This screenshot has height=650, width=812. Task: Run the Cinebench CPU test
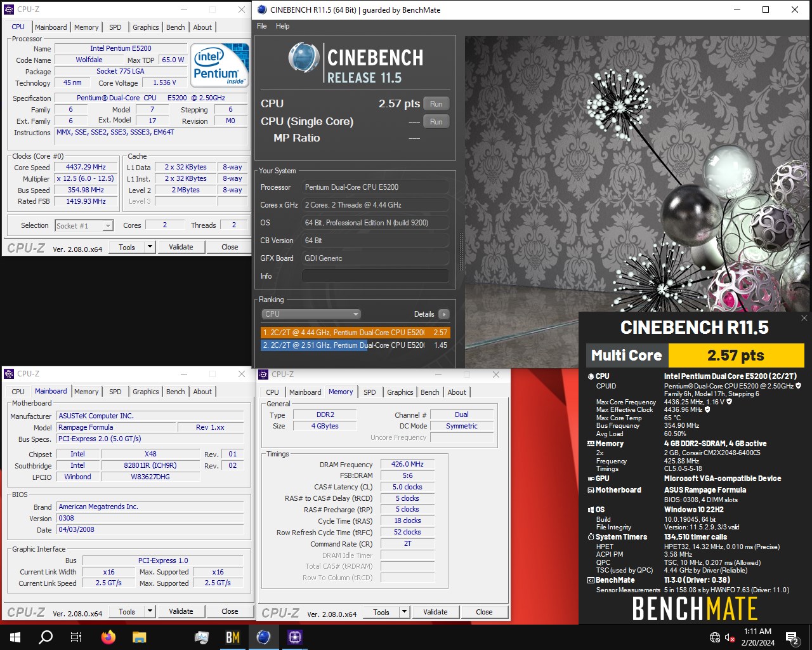(436, 103)
